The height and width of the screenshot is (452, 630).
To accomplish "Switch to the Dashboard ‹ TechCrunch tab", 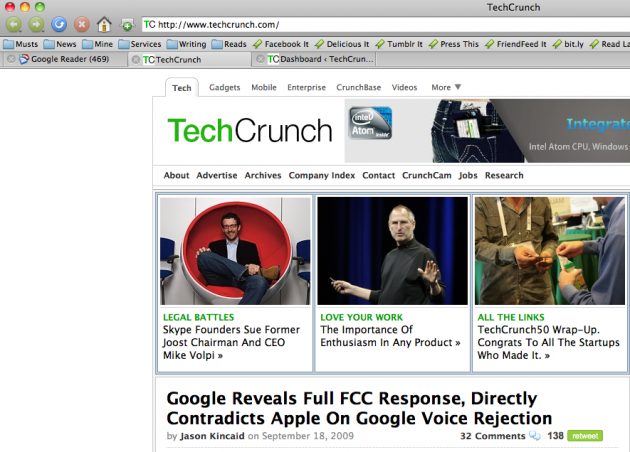I will 320,59.
